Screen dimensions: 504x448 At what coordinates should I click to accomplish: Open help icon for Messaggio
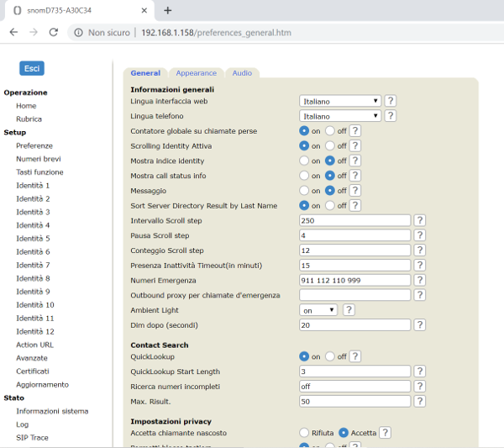click(x=355, y=191)
